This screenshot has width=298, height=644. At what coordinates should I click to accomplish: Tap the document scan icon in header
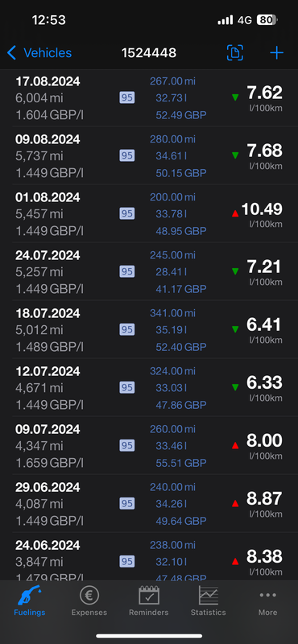coord(234,52)
